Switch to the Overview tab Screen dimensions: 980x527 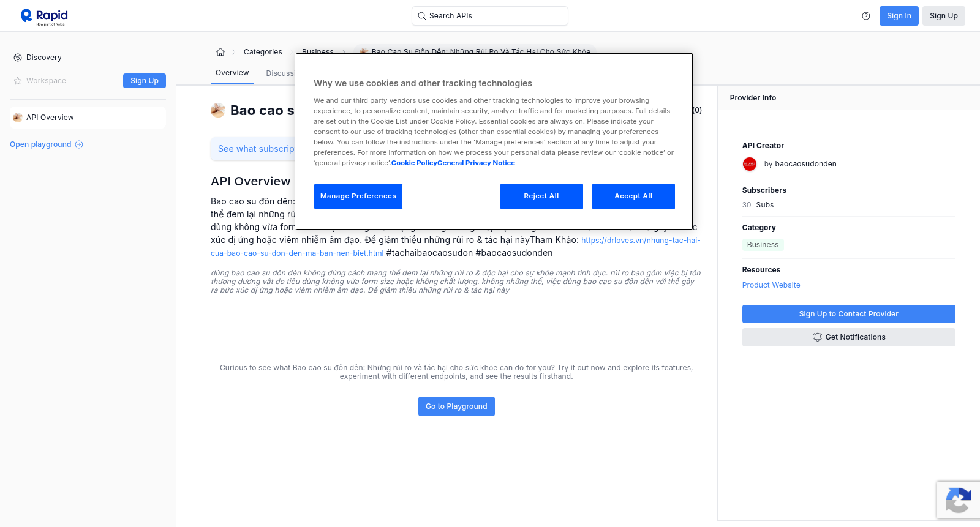pos(232,73)
